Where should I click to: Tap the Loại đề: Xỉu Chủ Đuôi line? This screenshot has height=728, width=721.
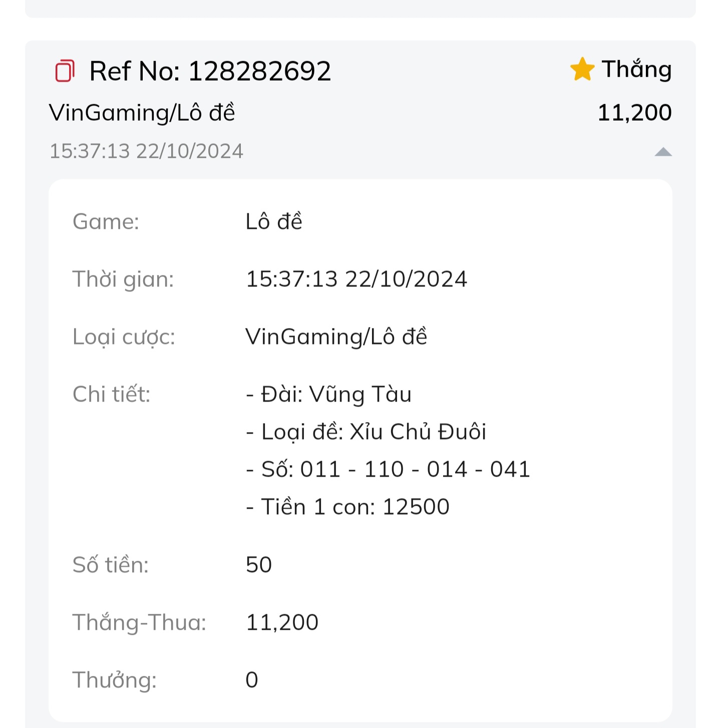tap(366, 432)
